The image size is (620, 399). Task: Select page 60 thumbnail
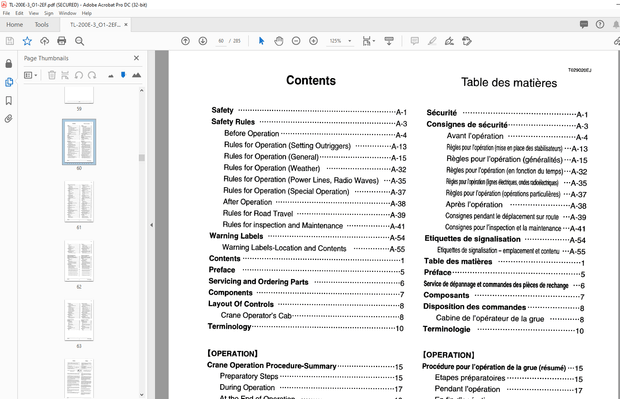click(79, 142)
